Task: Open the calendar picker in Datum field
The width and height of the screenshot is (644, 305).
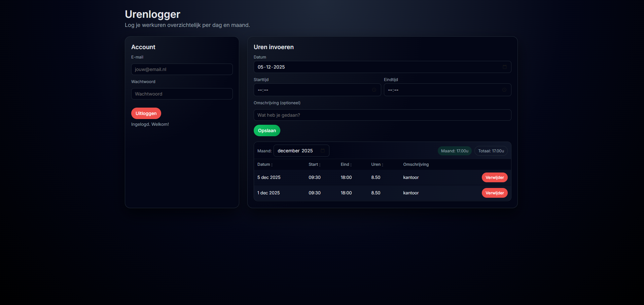Action: pos(504,67)
